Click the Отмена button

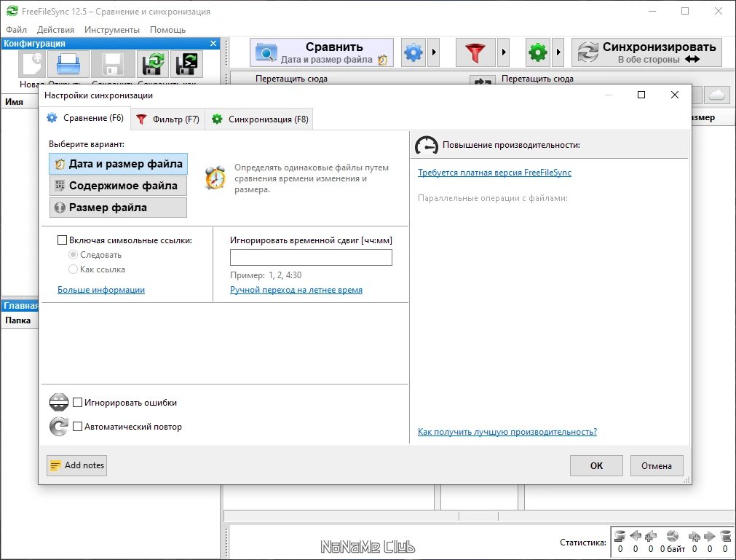pos(656,465)
